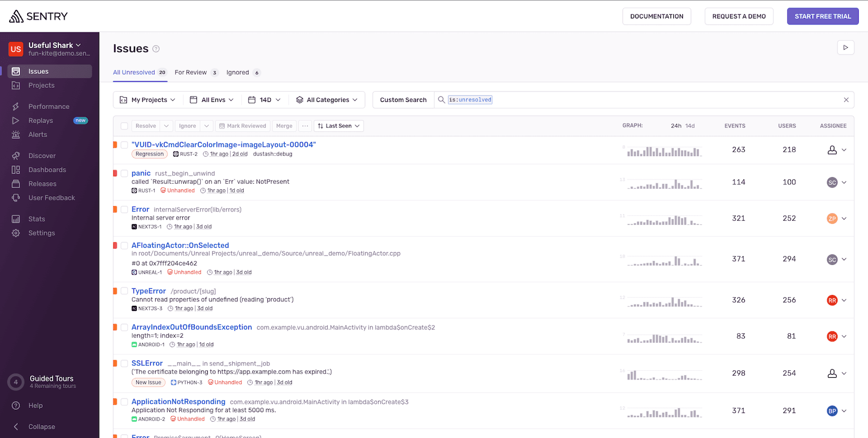Select the Error internalServerError issue checkbox
This screenshot has width=868, height=438.
(x=124, y=210)
